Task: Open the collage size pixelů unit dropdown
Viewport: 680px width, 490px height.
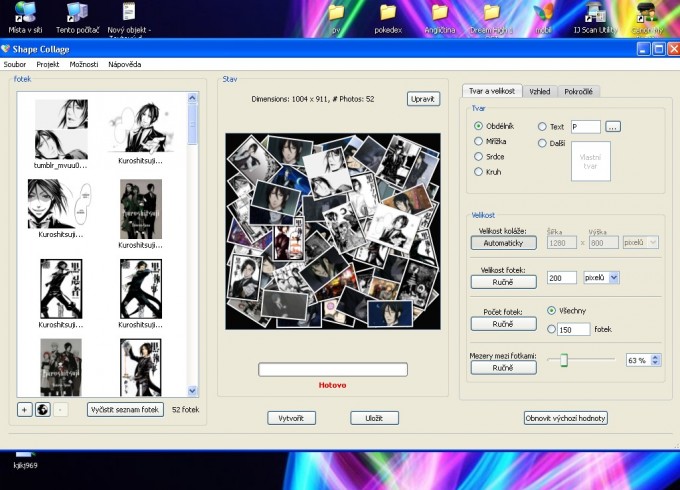Action: pyautogui.click(x=653, y=242)
